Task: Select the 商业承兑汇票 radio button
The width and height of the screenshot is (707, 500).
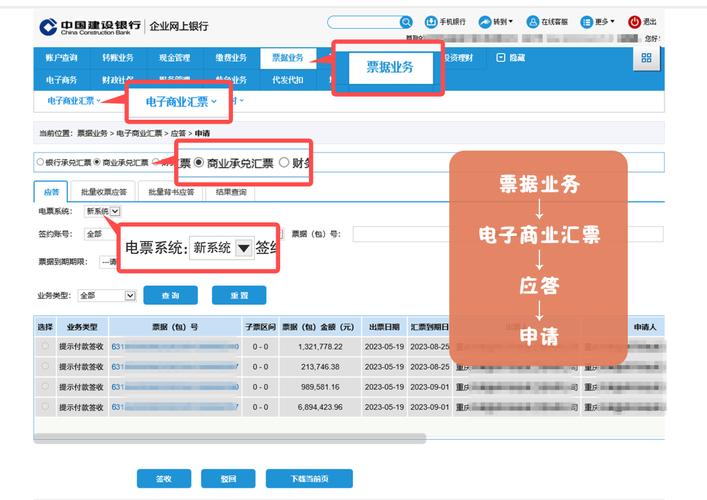Action: [97, 162]
